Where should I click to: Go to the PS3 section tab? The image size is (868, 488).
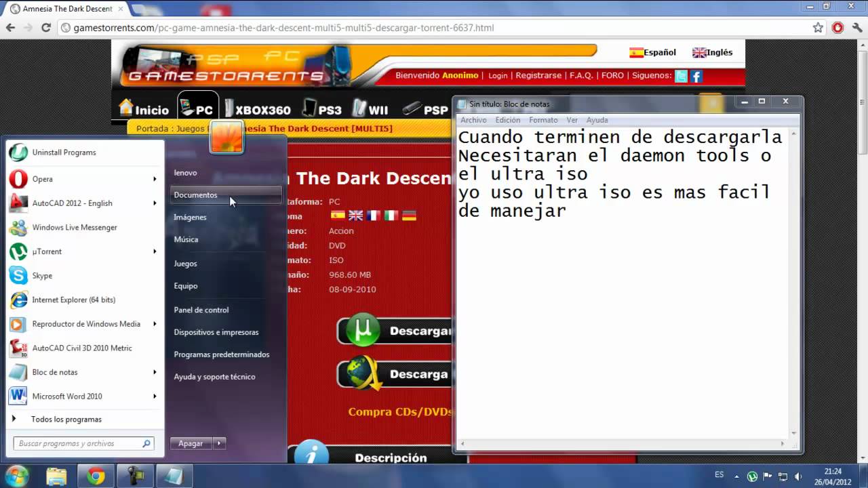(322, 108)
